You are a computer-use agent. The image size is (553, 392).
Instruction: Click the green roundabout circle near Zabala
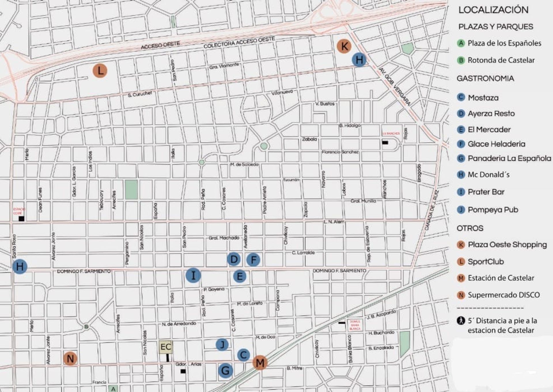[x=264, y=146]
